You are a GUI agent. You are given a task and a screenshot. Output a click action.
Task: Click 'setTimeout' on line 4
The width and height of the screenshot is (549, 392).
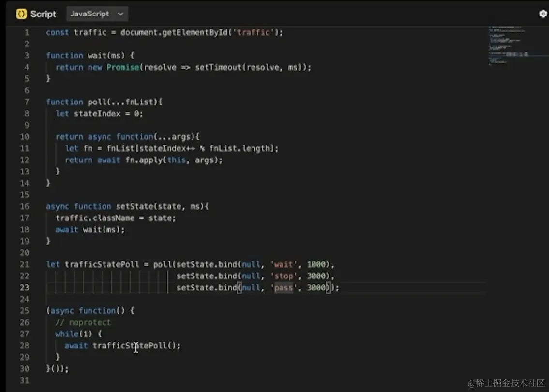219,67
